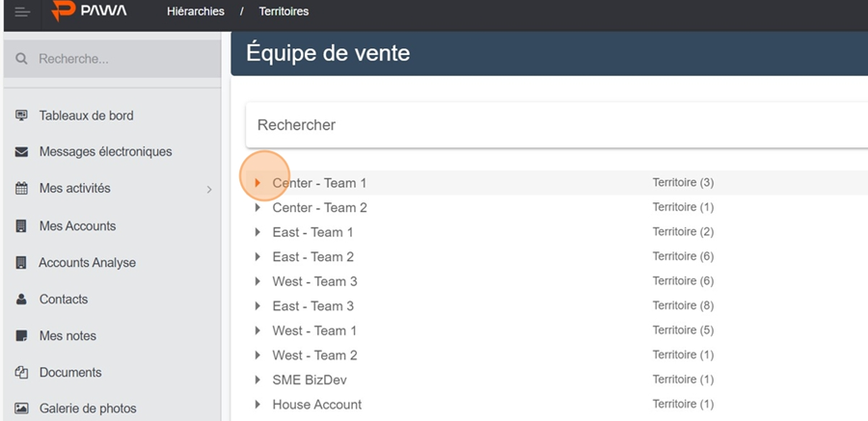Open the Galerie de photos image icon
This screenshot has height=421, width=868.
click(x=21, y=408)
